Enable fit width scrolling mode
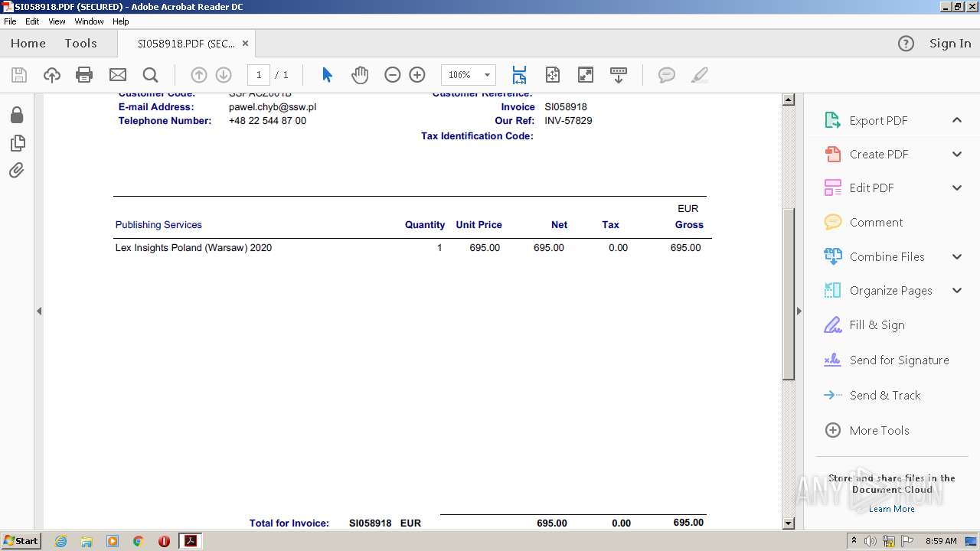Image resolution: width=980 pixels, height=551 pixels. pos(519,75)
